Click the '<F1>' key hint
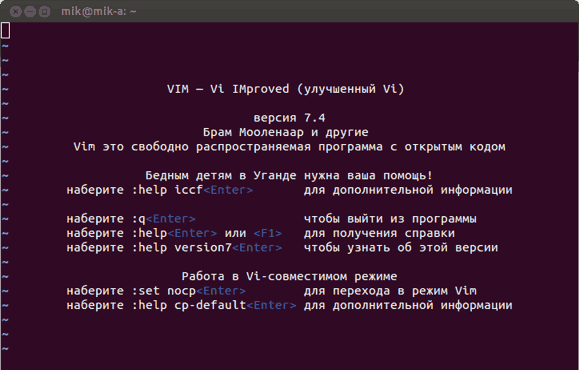579x370 pixels. coord(268,233)
